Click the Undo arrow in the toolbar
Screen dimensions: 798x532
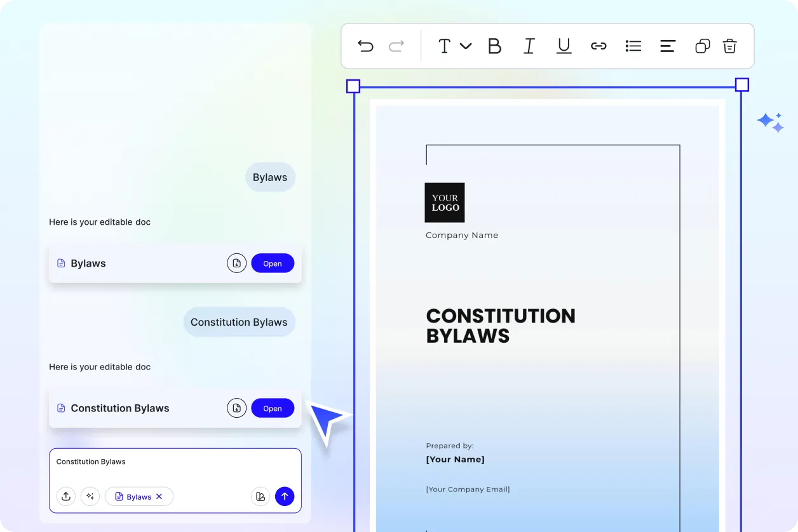click(x=365, y=46)
